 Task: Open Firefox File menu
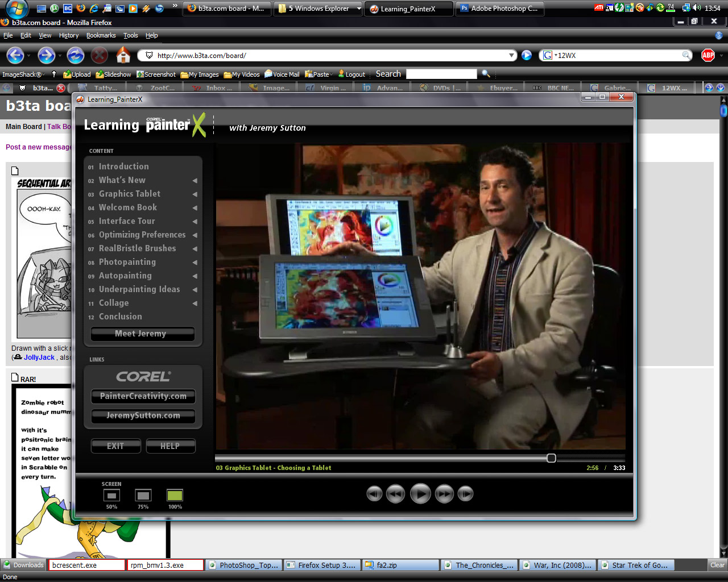8,35
